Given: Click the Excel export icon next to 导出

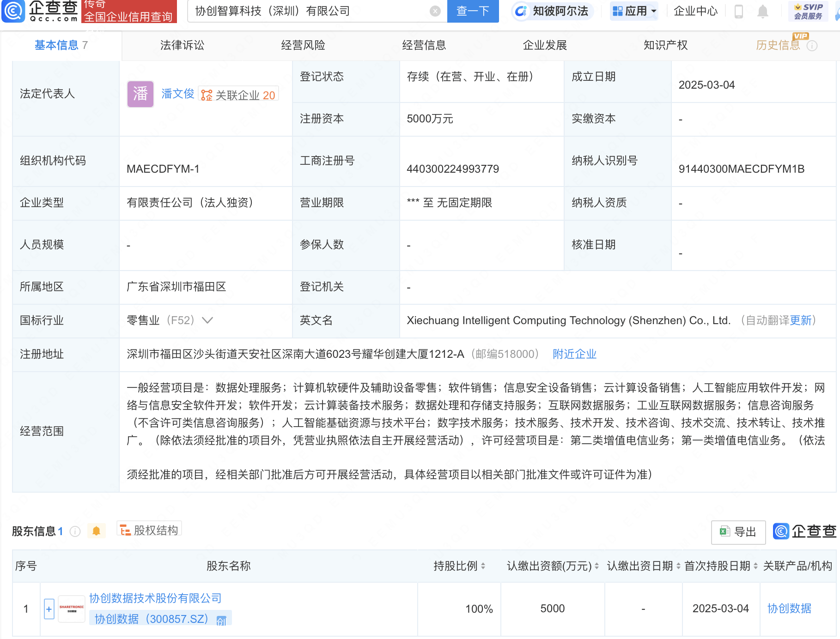Looking at the screenshot, I should pos(725,532).
